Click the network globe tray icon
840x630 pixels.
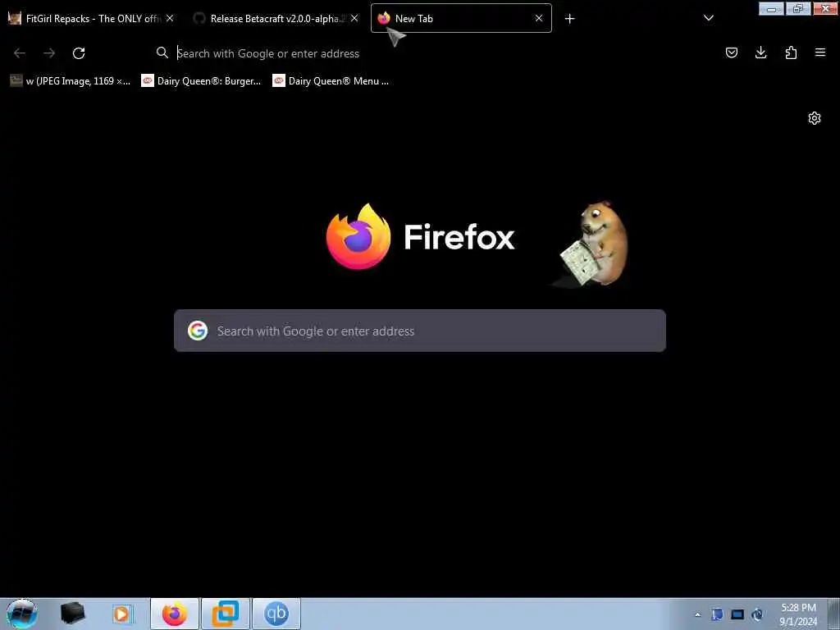click(757, 614)
